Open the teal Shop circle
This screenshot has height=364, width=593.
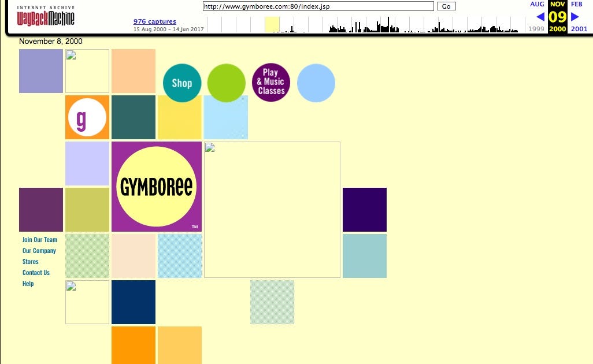(182, 83)
